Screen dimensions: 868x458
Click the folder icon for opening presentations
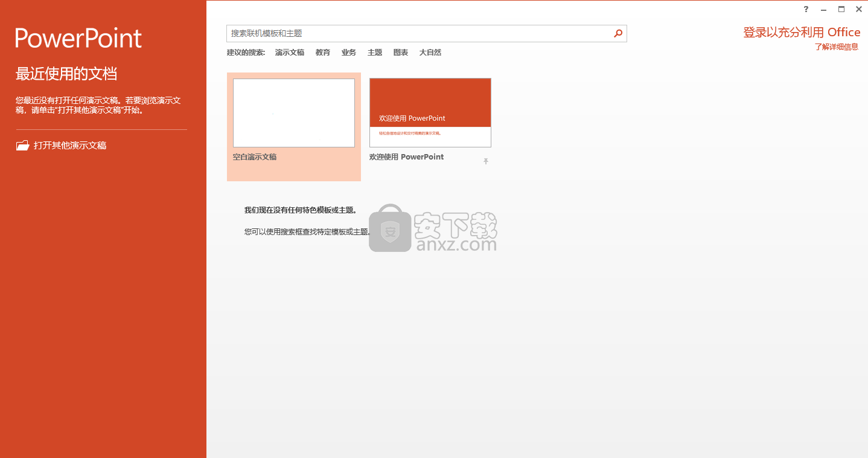pyautogui.click(x=23, y=146)
